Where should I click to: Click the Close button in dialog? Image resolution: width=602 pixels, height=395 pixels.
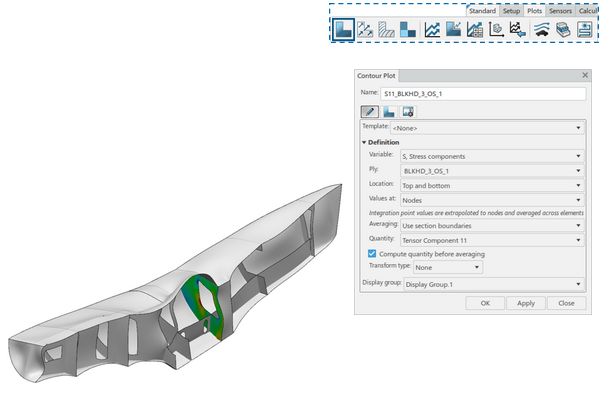(x=566, y=303)
